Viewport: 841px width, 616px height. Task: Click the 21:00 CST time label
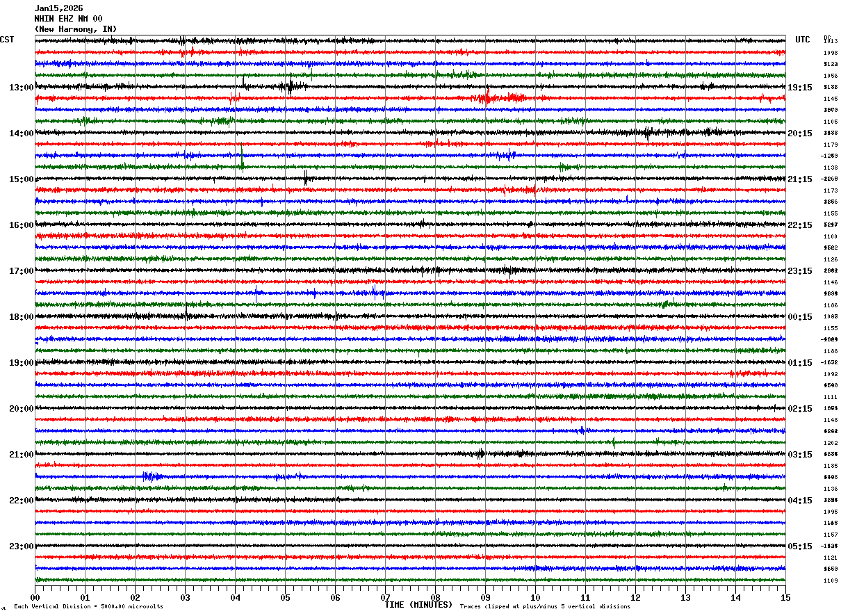[21, 455]
